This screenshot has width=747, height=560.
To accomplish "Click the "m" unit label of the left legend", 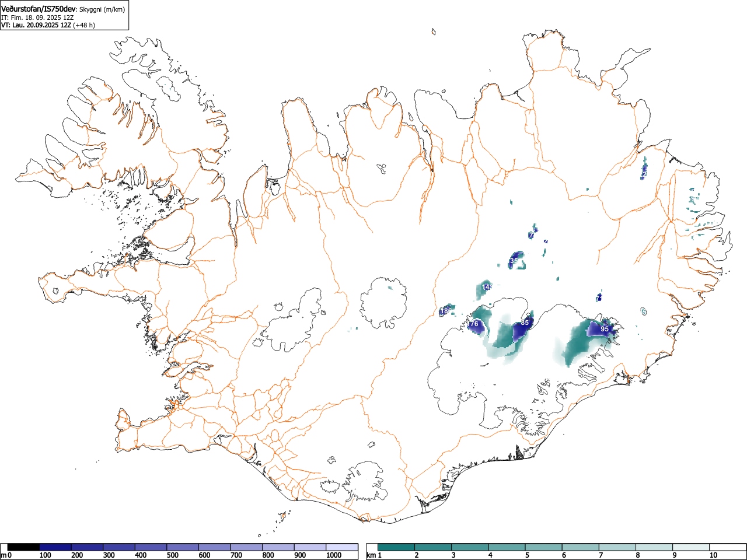I will 4,555.
